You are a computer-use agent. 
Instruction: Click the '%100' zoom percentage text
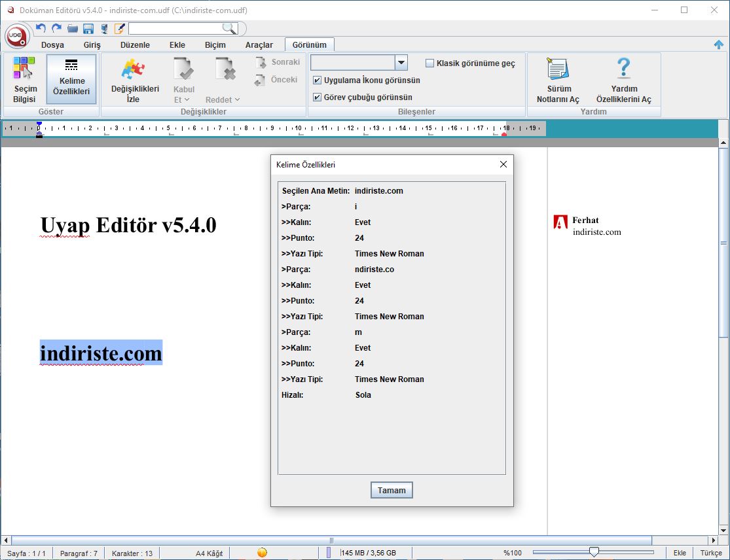513,553
